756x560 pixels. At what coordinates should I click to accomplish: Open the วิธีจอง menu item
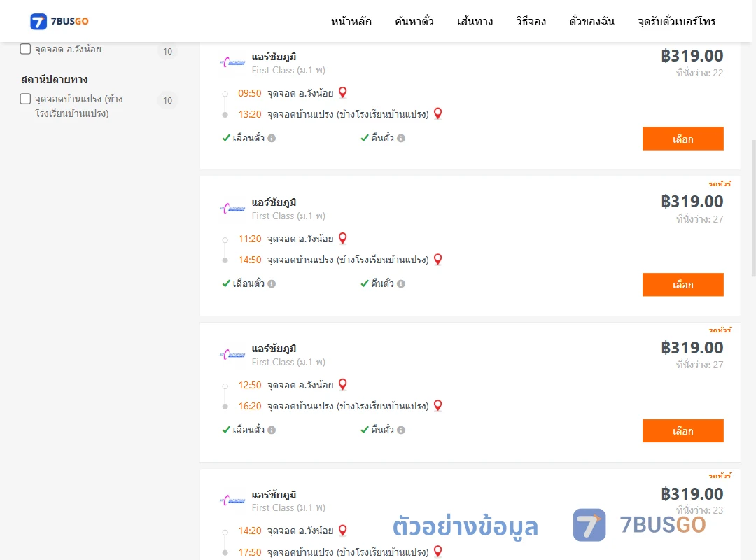pos(531,21)
